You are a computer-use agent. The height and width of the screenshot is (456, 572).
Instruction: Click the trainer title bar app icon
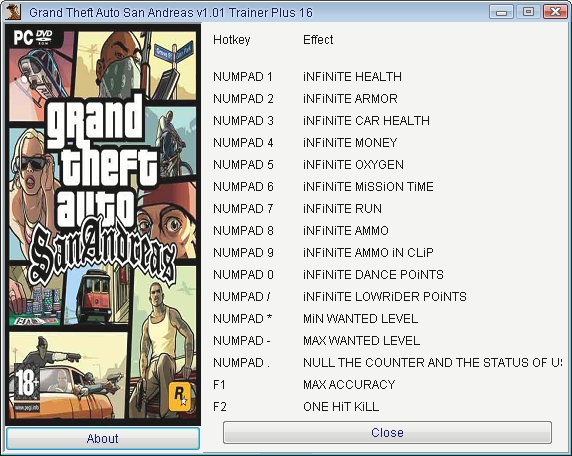pyautogui.click(x=13, y=12)
